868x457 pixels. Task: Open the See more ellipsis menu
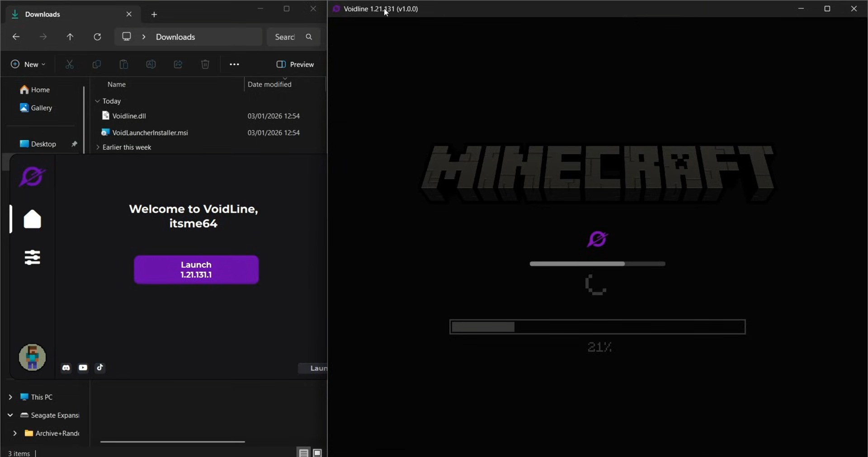[234, 64]
